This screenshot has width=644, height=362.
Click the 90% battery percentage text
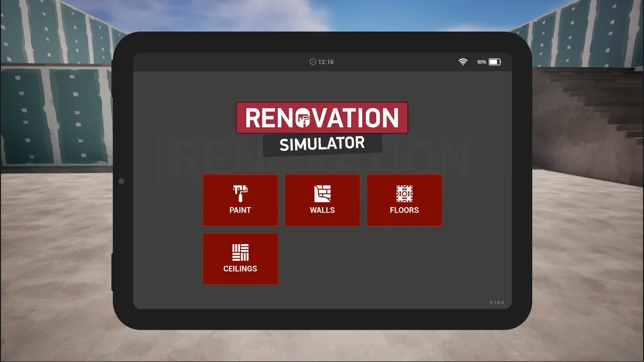[x=481, y=62]
